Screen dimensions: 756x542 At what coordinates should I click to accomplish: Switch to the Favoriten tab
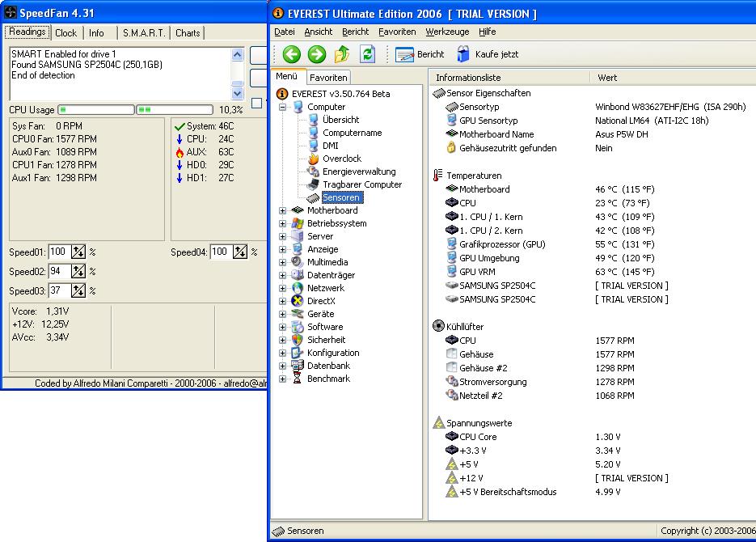click(328, 77)
